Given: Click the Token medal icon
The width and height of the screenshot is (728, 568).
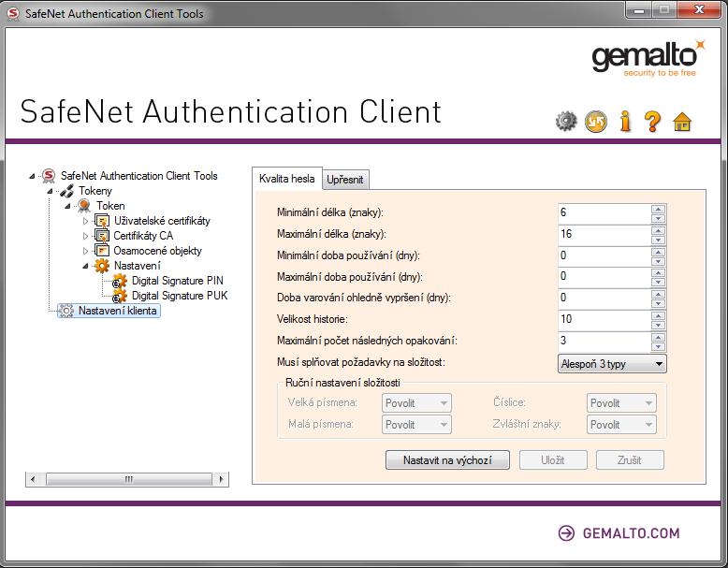Looking at the screenshot, I should tap(84, 205).
